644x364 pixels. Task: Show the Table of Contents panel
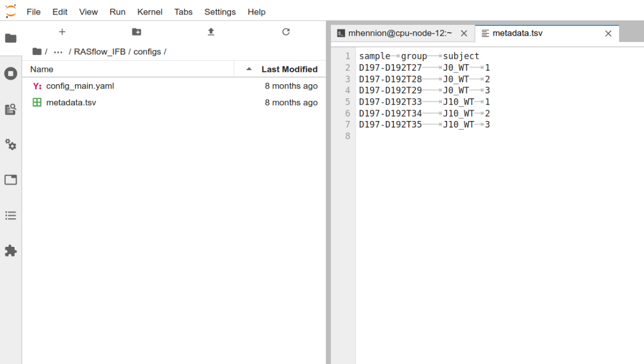click(x=11, y=215)
